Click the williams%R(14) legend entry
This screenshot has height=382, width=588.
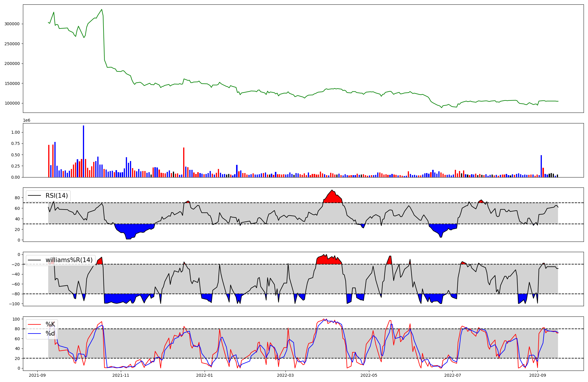[69, 260]
